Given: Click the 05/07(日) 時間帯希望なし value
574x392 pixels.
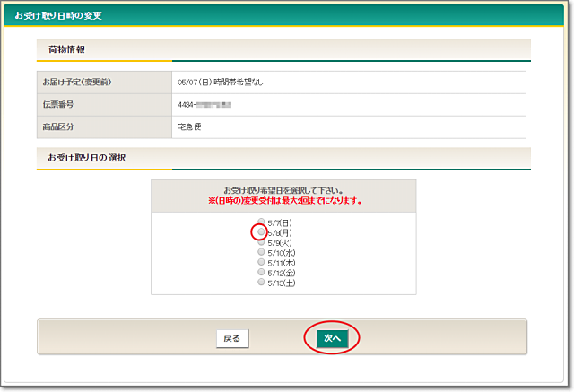Looking at the screenshot, I should pos(220,83).
